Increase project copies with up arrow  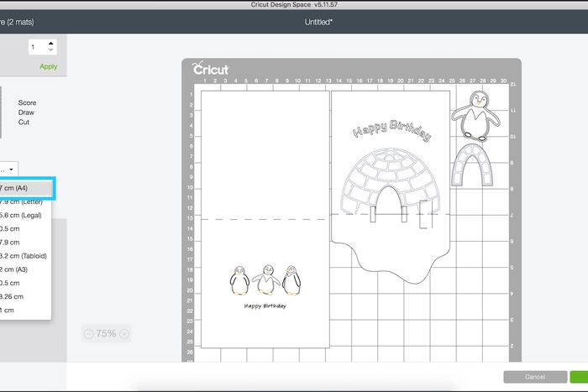(51, 44)
